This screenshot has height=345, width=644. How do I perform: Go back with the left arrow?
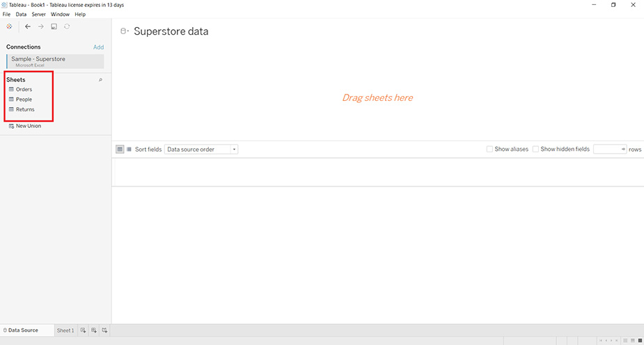tap(28, 26)
